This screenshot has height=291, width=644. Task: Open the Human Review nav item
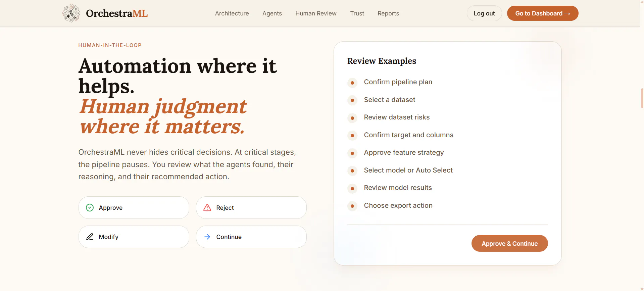[x=316, y=13]
